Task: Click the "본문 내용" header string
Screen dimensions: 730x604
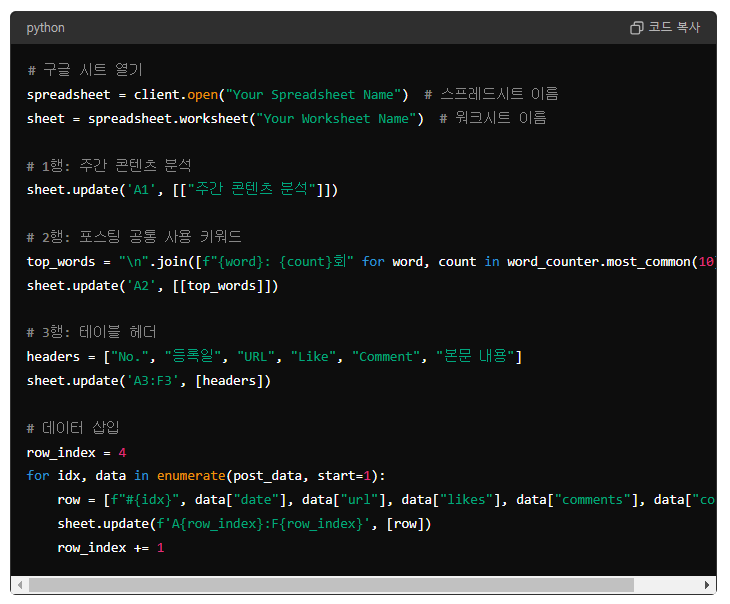Action: (475, 356)
